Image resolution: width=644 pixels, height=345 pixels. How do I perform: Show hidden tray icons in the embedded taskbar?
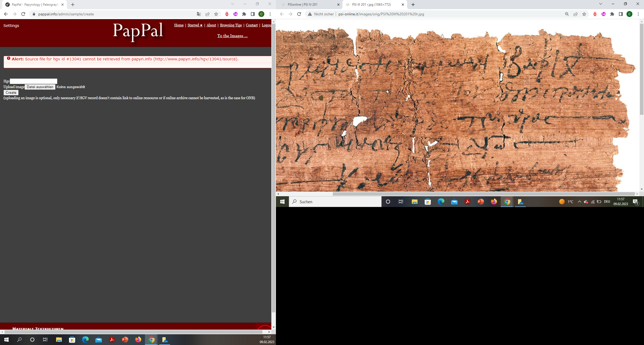[x=579, y=202]
